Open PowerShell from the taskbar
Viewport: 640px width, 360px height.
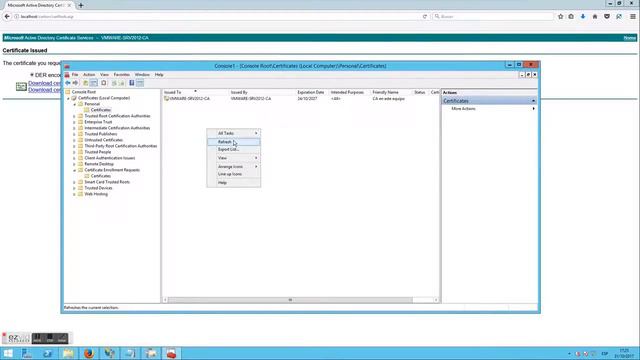pos(47,353)
